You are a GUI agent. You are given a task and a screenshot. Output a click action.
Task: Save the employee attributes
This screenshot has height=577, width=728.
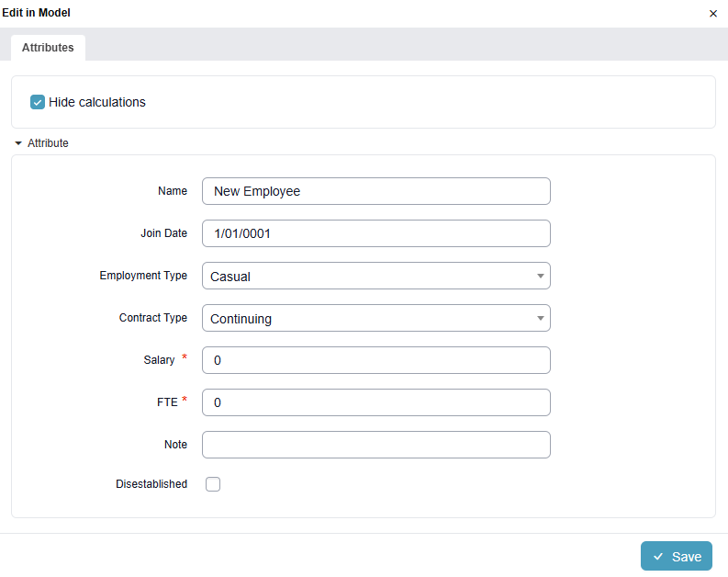click(676, 556)
